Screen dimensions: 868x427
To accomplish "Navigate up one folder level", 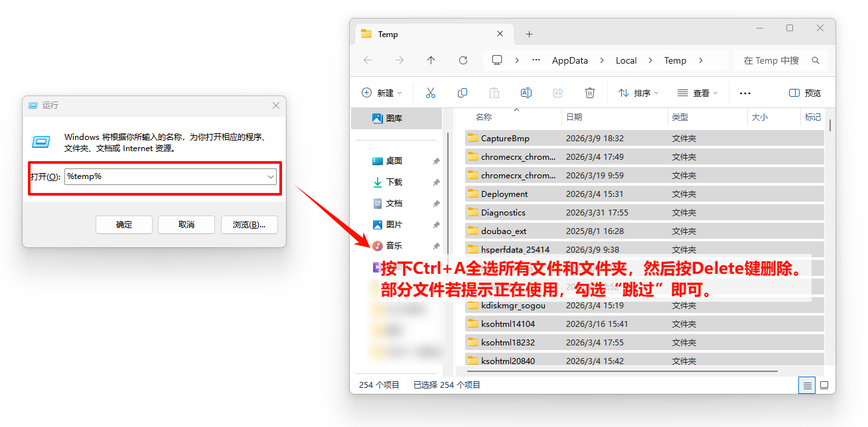I will click(431, 60).
